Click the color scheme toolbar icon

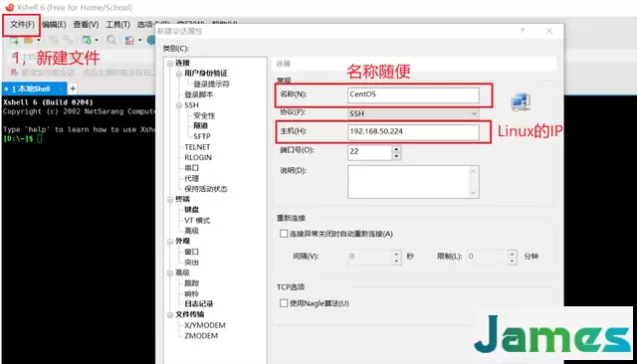[129, 40]
